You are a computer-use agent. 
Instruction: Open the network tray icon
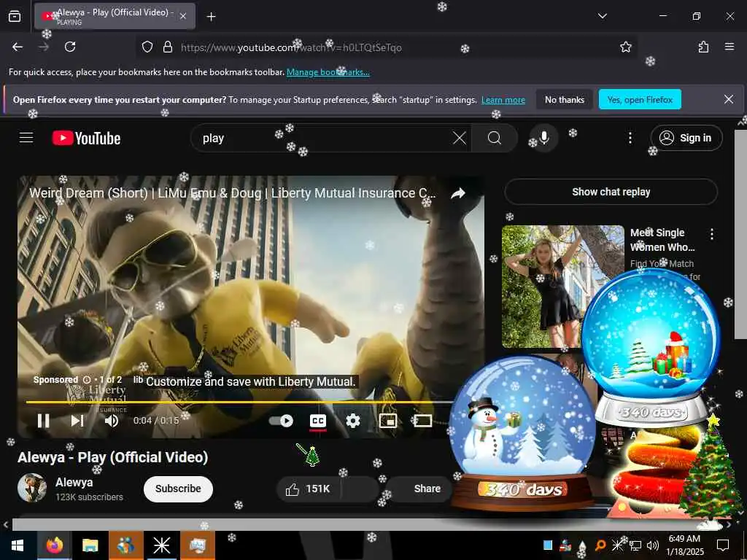click(635, 545)
